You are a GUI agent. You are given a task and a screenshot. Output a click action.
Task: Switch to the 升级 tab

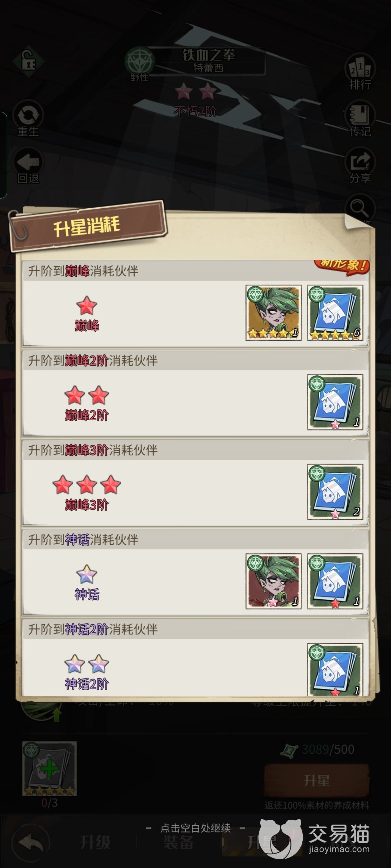(95, 843)
